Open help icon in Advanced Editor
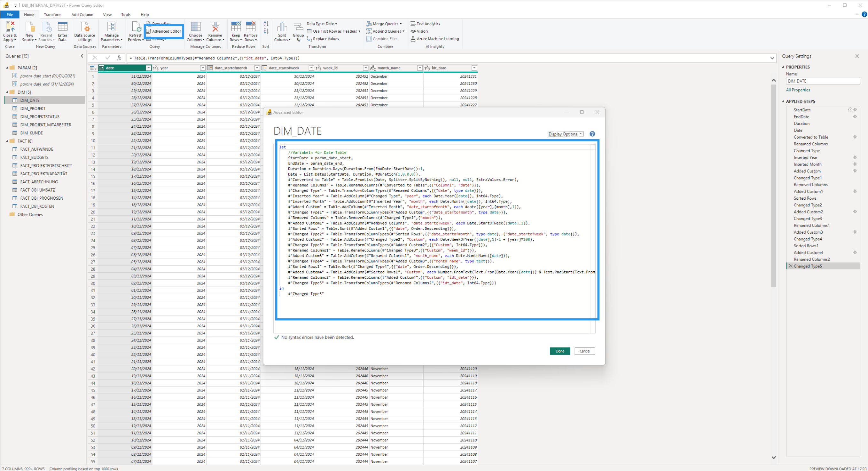 (592, 134)
